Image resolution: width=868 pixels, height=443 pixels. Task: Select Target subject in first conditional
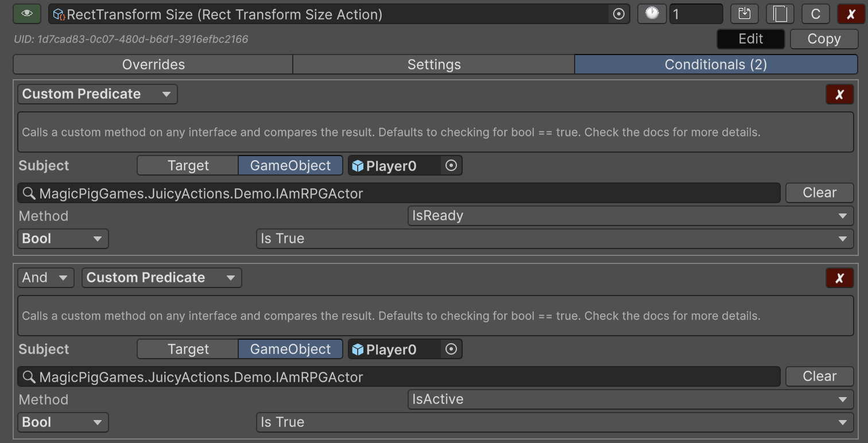click(x=188, y=166)
